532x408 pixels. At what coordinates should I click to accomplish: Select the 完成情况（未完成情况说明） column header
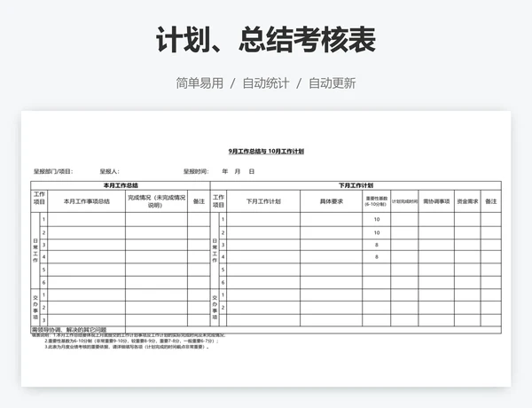point(156,201)
